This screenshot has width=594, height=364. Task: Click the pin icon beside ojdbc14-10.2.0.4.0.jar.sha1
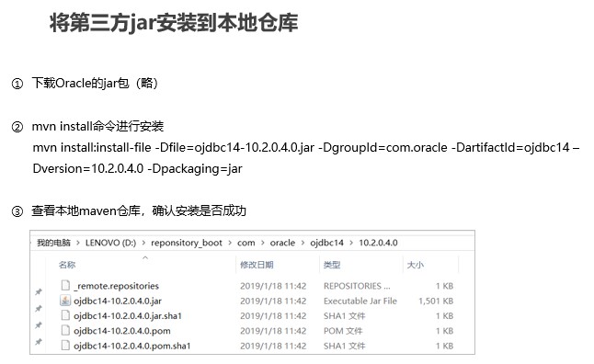click(39, 325)
